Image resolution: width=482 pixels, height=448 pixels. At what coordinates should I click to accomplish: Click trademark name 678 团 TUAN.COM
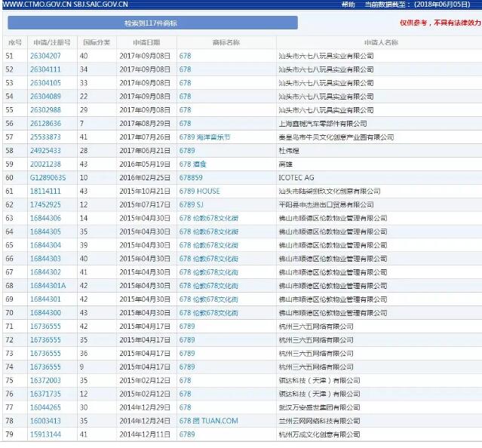208,421
